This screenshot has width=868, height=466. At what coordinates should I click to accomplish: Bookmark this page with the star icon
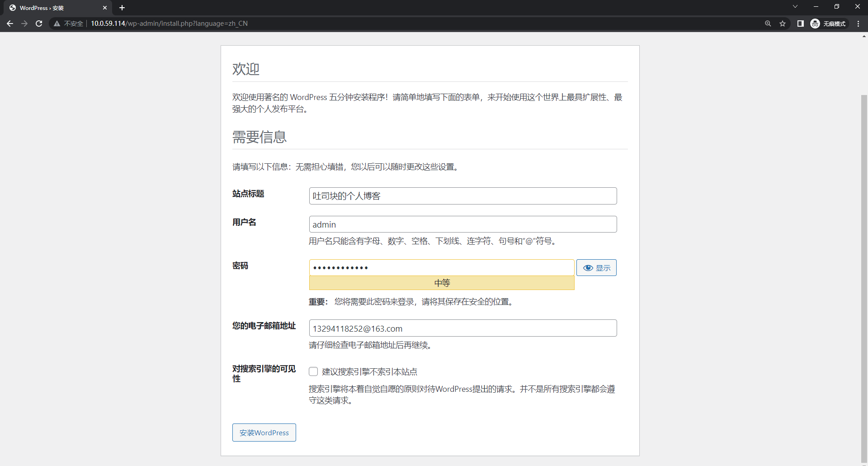tap(783, 24)
